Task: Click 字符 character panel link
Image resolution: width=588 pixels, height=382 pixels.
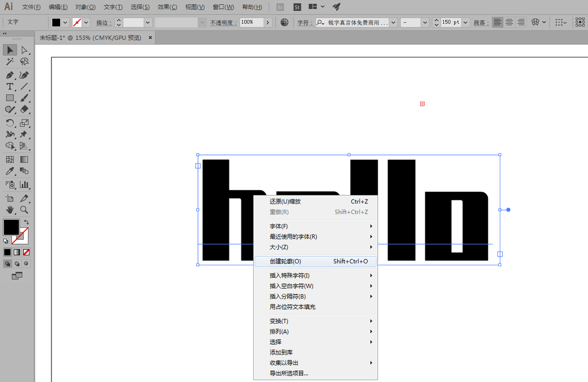Action: coord(305,23)
